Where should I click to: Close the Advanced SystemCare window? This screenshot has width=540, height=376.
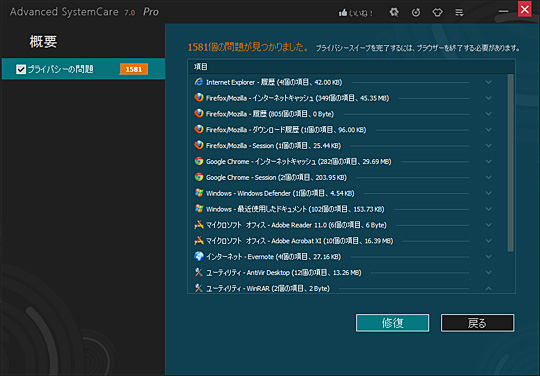[x=525, y=9]
